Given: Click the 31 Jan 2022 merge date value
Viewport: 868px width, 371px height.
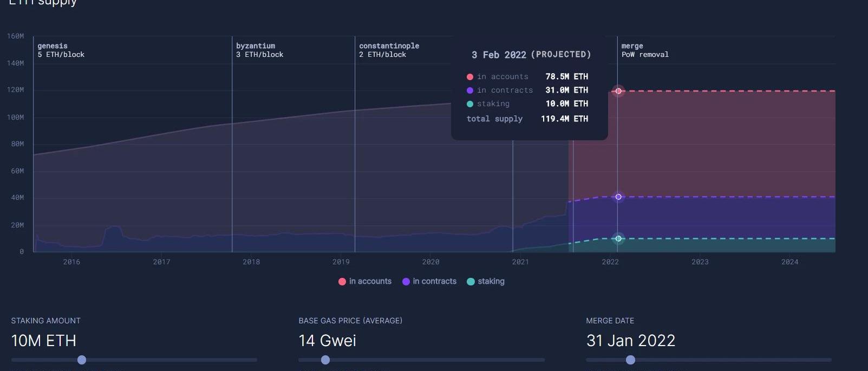Looking at the screenshot, I should coord(631,341).
